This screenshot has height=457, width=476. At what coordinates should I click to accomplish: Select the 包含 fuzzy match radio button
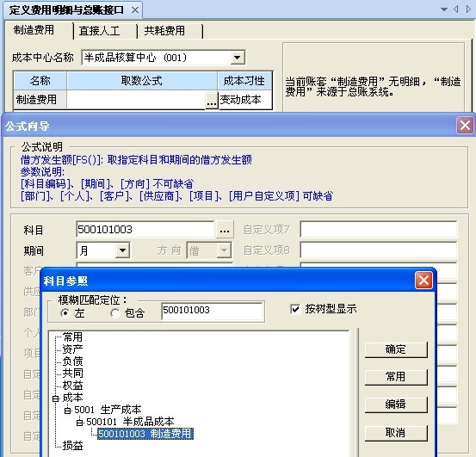tap(114, 313)
